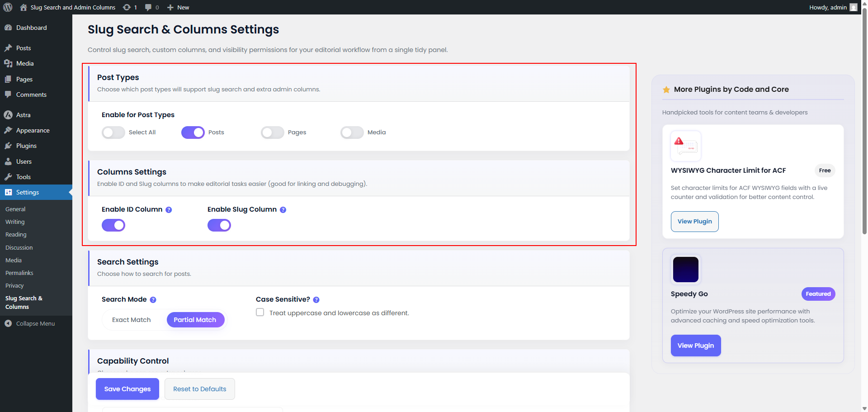The height and width of the screenshot is (412, 868).
Task: Check the Case Sensitive checkbox
Action: pyautogui.click(x=260, y=312)
